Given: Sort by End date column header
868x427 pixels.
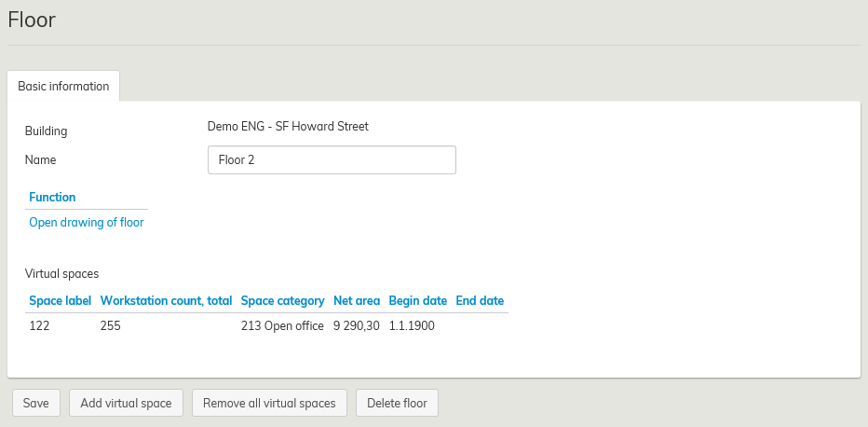Looking at the screenshot, I should click(480, 301).
